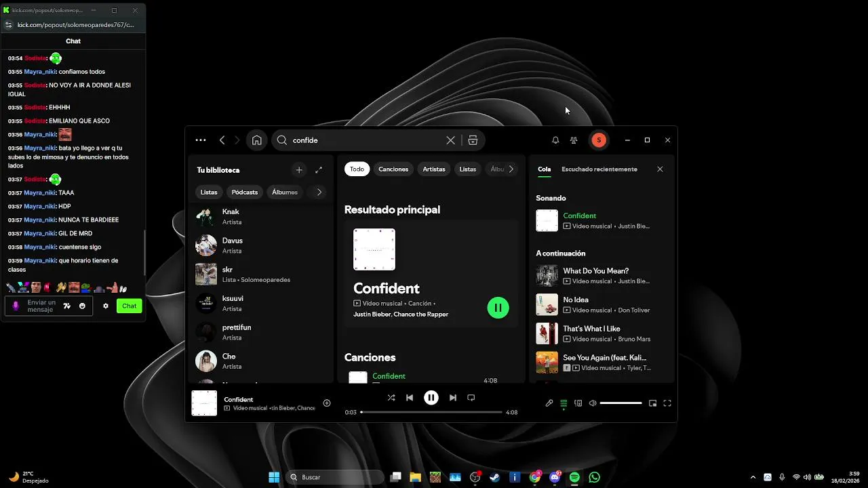Click the Confident main result cover art
Image resolution: width=868 pixels, height=488 pixels.
[374, 249]
